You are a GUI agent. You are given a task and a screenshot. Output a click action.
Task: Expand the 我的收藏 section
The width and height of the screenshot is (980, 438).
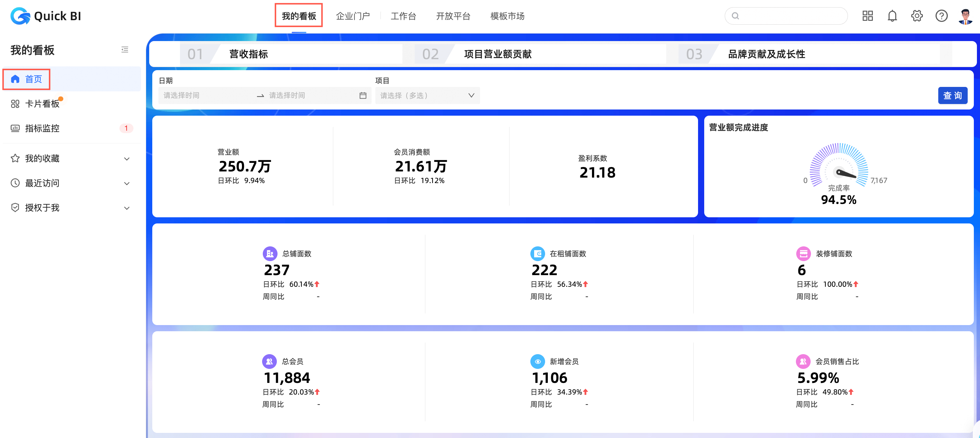click(127, 159)
